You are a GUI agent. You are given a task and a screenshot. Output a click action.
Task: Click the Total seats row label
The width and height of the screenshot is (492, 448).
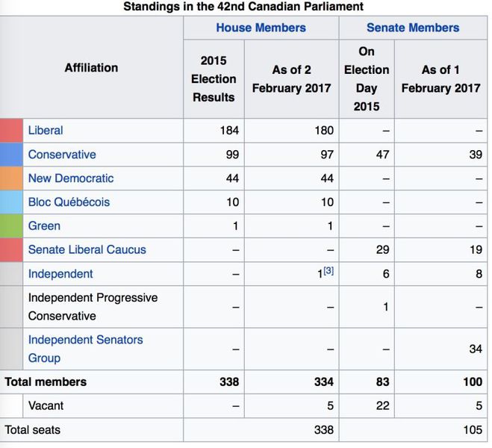[x=32, y=430]
